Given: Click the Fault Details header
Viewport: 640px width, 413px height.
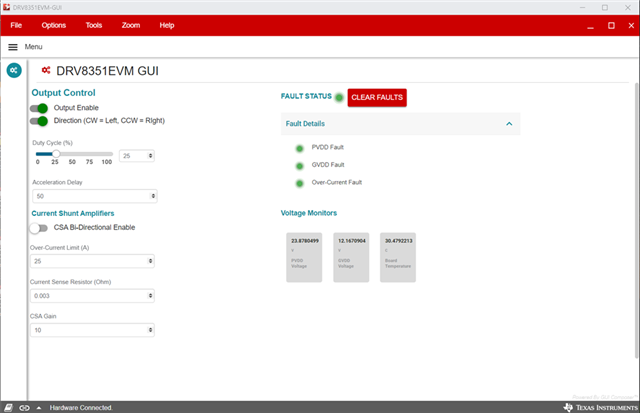Looking at the screenshot, I should point(400,124).
